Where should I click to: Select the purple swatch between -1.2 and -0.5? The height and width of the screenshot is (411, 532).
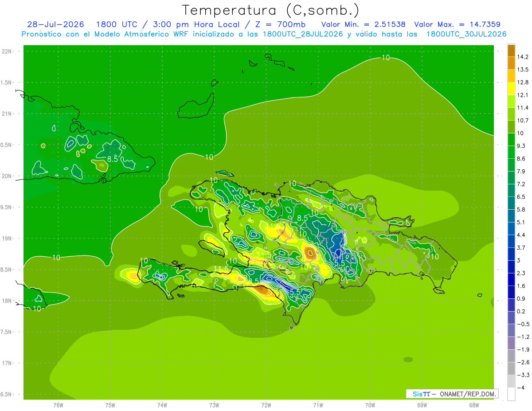tap(511, 330)
